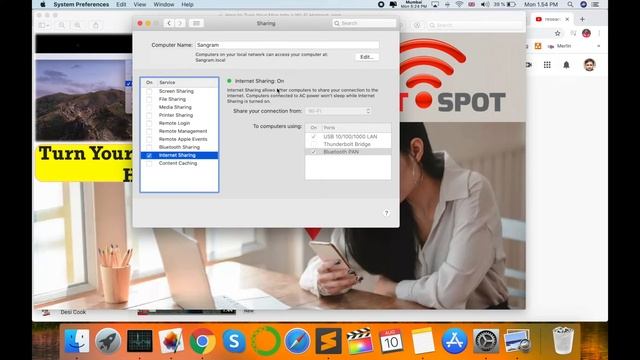Toggle Bluetooth PAN port checkbox
The width and height of the screenshot is (640, 360).
pyautogui.click(x=313, y=152)
